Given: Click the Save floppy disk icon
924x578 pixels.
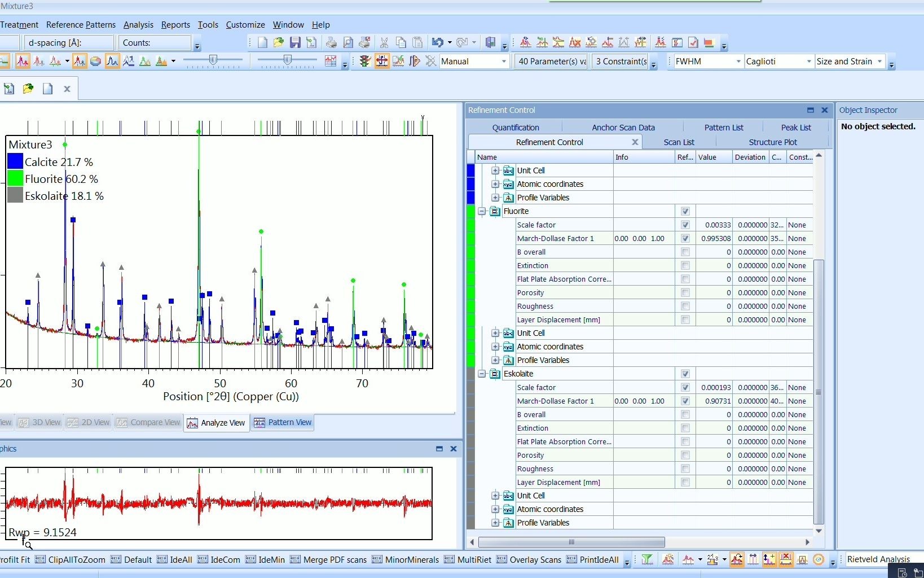Looking at the screenshot, I should pos(295,42).
